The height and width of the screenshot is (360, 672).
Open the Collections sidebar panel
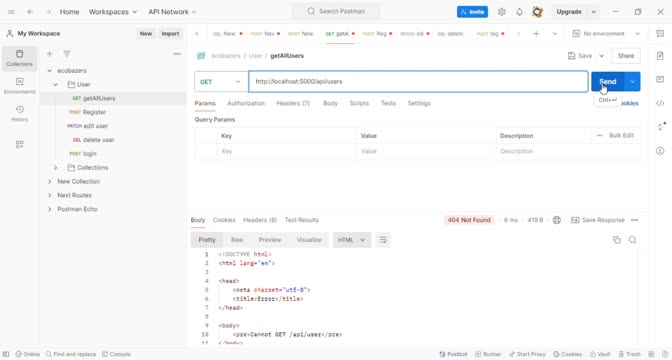tap(19, 58)
